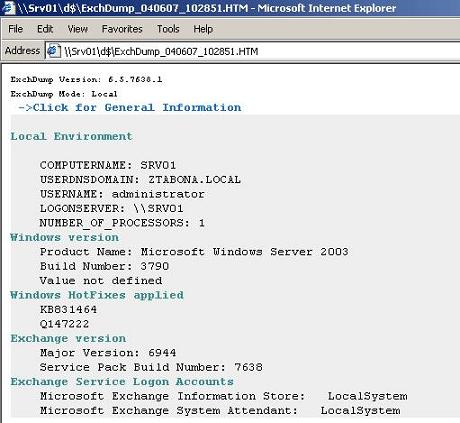This screenshot has height=423, width=460.
Task: Open the Favorites menu
Action: (122, 29)
